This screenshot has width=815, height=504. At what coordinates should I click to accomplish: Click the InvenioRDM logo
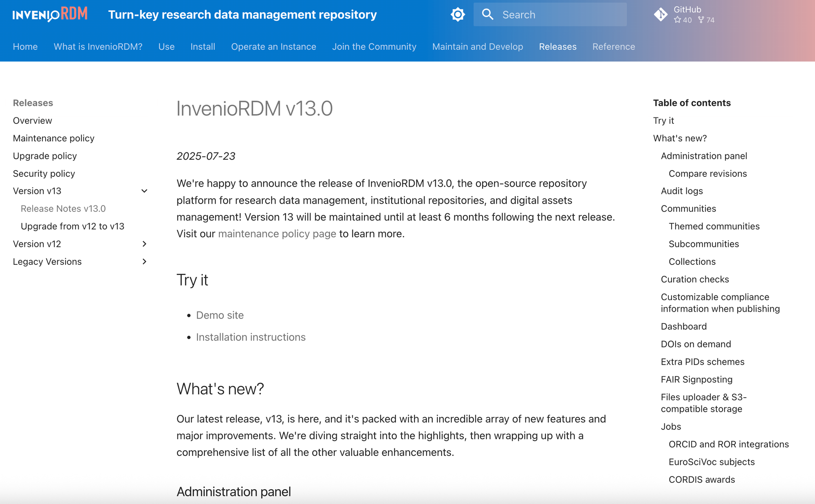coord(50,15)
